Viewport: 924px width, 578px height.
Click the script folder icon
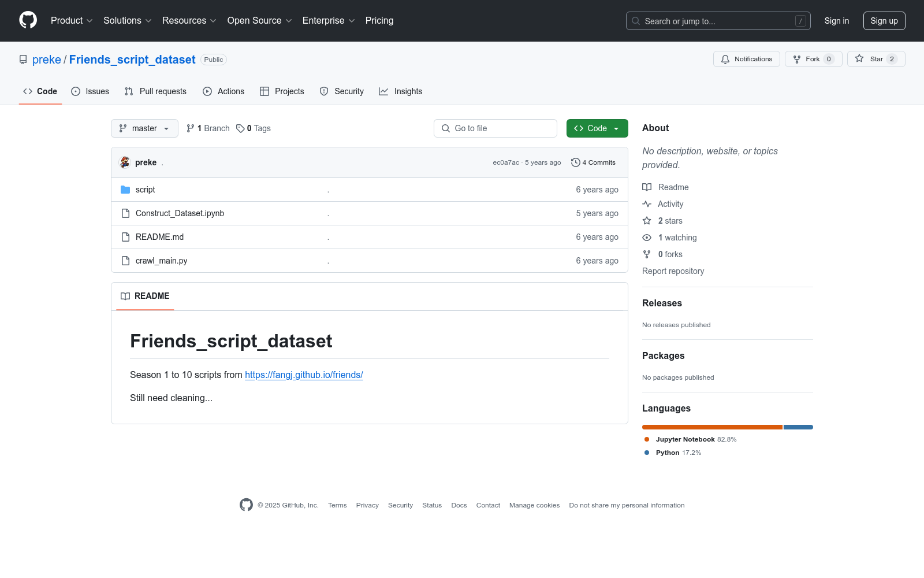tap(125, 190)
